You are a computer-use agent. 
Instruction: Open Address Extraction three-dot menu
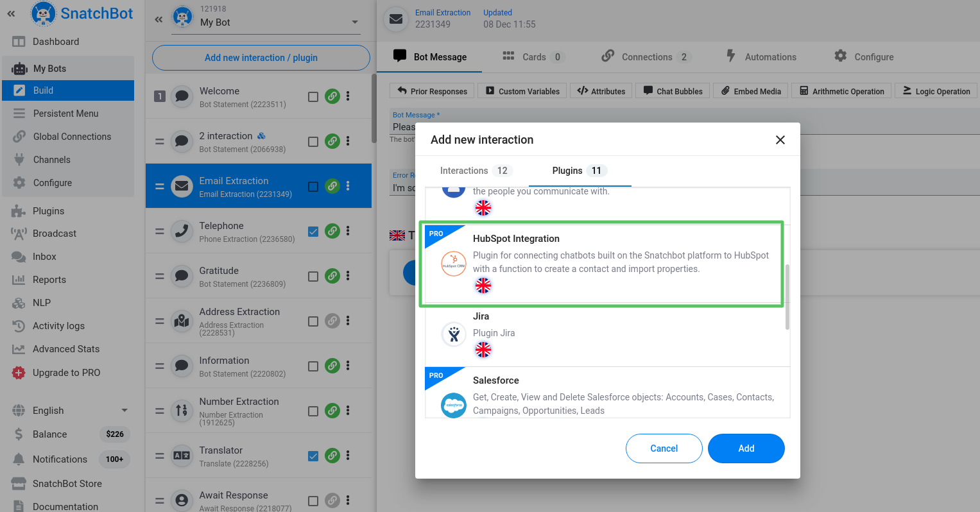pyautogui.click(x=348, y=321)
